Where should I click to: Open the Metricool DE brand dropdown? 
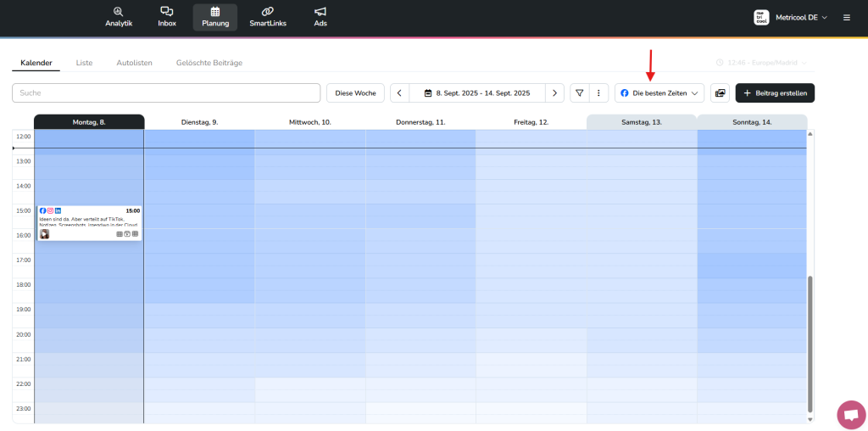tap(790, 17)
